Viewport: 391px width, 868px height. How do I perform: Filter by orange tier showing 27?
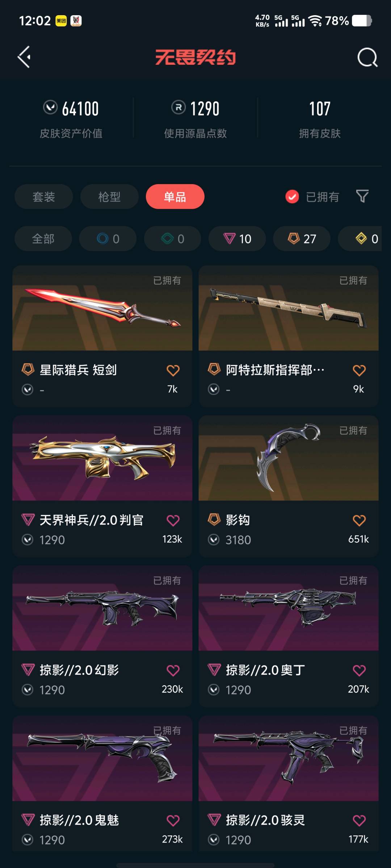click(x=302, y=239)
